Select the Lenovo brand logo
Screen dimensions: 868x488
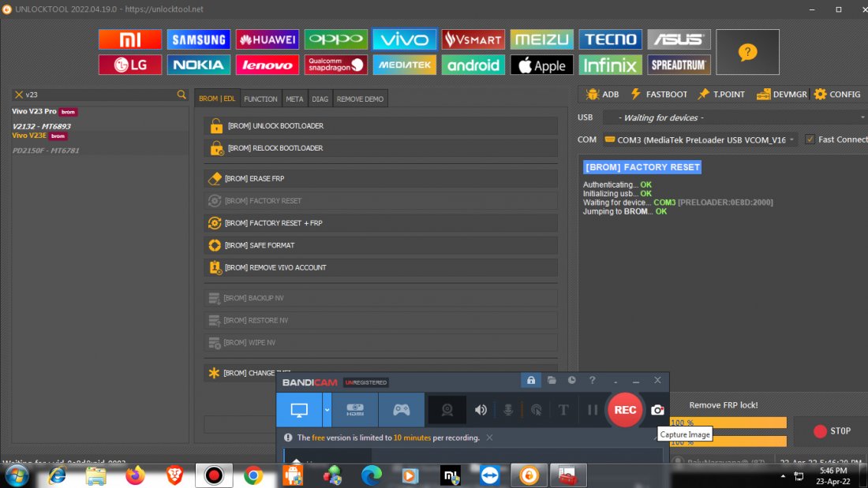tap(268, 65)
